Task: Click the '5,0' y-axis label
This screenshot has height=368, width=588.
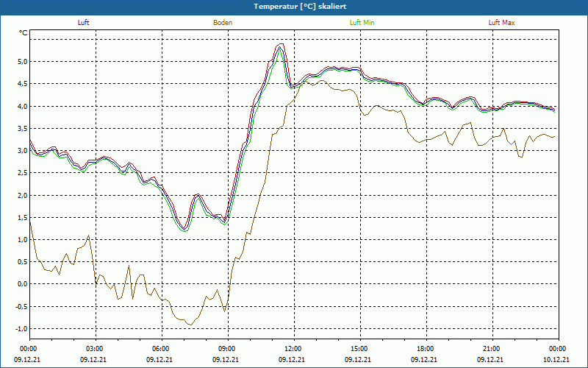Action: click(23, 61)
